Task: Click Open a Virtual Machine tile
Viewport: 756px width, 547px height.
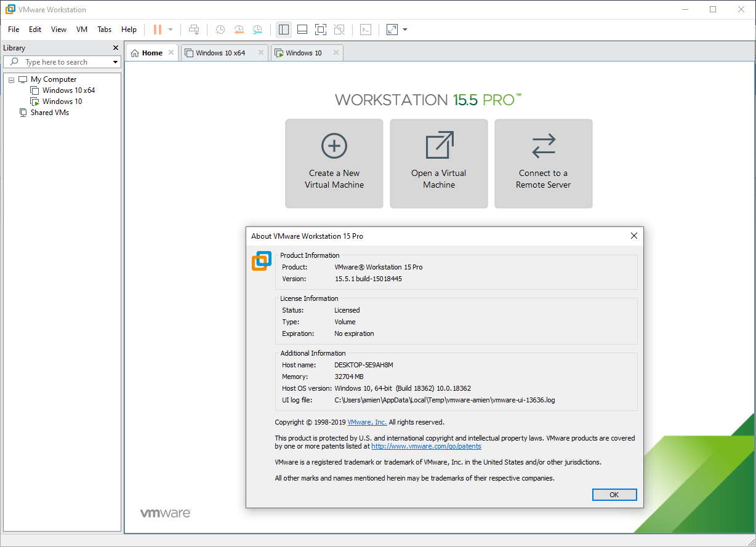Action: pyautogui.click(x=439, y=164)
